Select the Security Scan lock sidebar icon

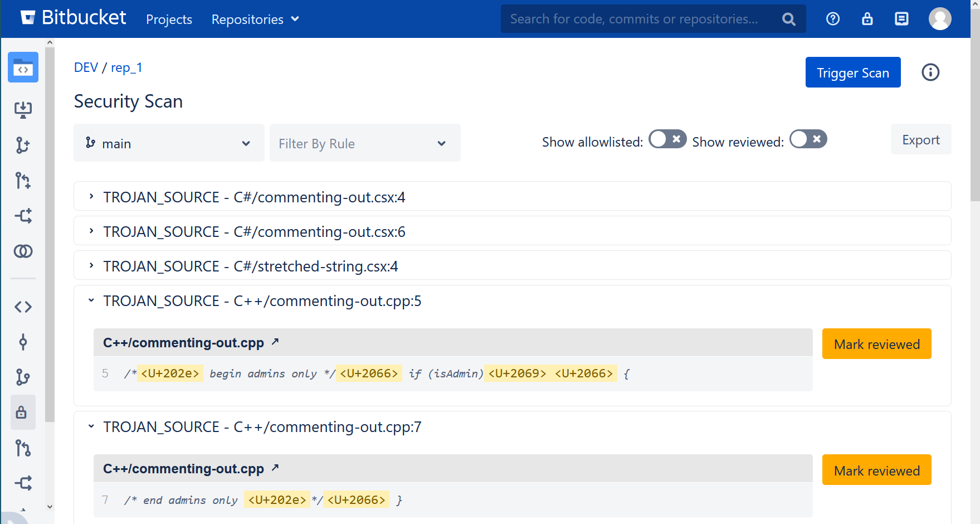(x=22, y=413)
